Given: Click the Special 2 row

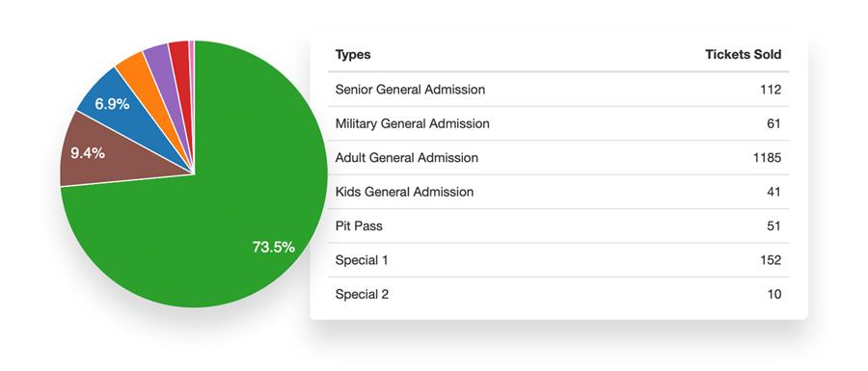Looking at the screenshot, I should [558, 295].
